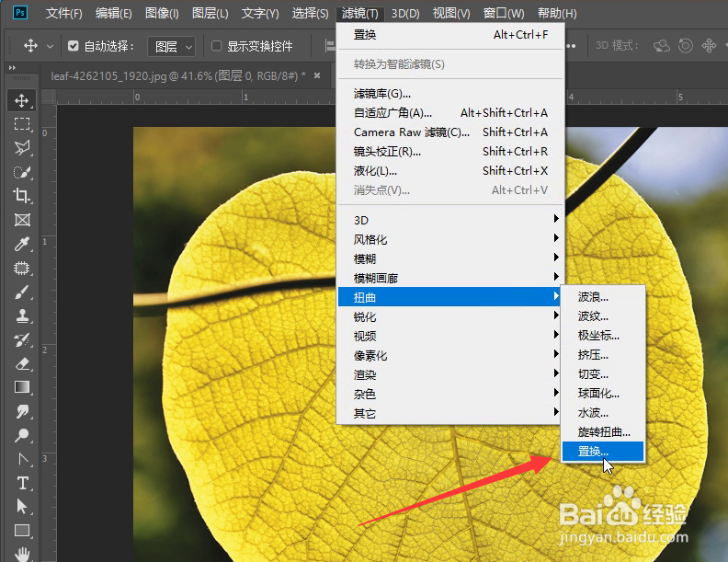
Task: Select the Patch healing tool
Action: pos(21,268)
